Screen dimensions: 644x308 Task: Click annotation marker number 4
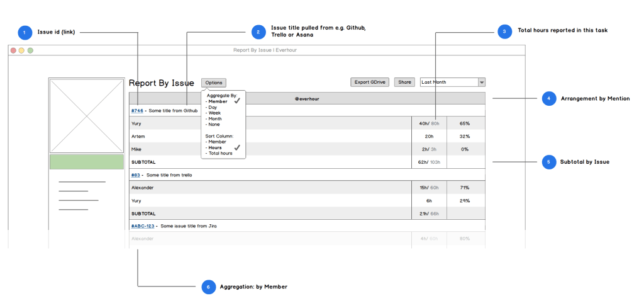coord(548,99)
